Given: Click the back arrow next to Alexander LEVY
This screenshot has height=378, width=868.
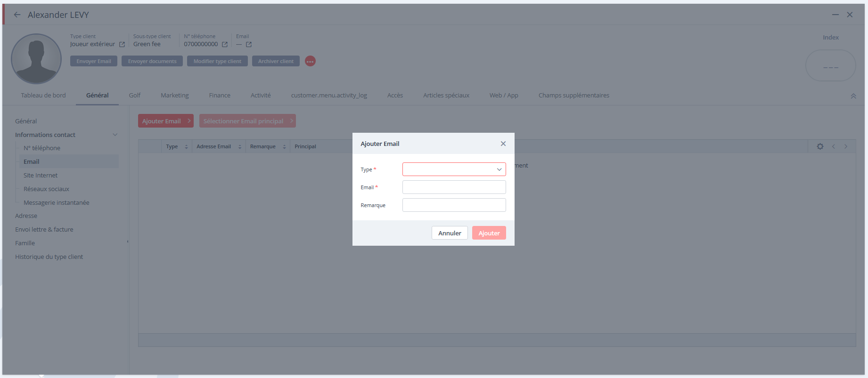Looking at the screenshot, I should click(17, 15).
